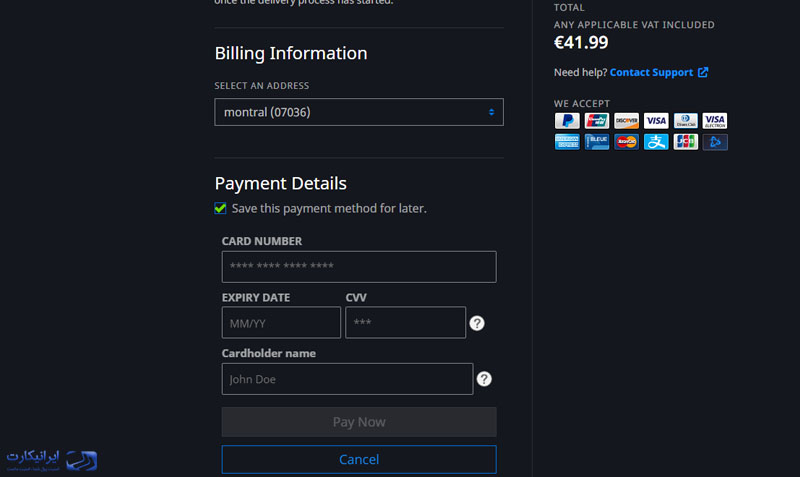
Task: Open the CVV help question mark
Action: pyautogui.click(x=477, y=323)
